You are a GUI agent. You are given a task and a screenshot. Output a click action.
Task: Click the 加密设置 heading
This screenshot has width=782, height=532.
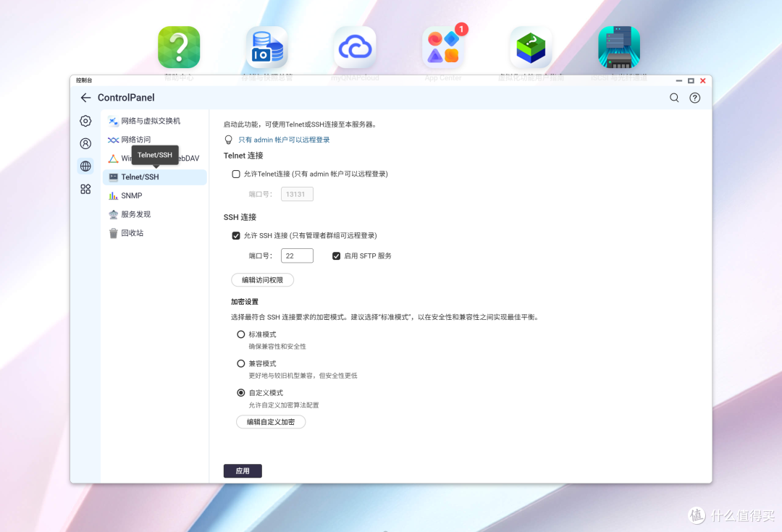[x=245, y=302]
